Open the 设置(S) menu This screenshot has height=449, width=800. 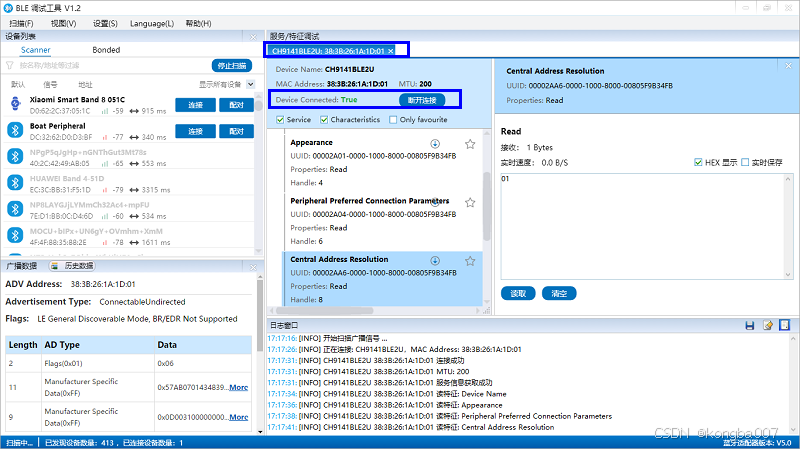point(105,23)
